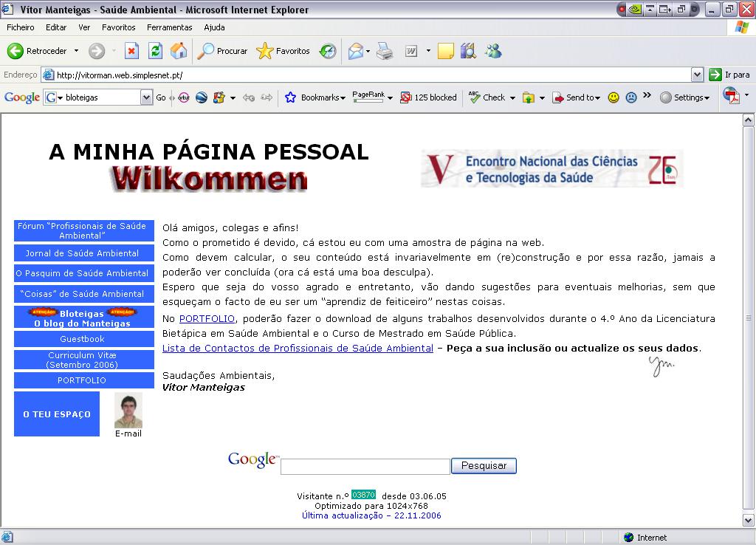Enable AutoFill on the Google Toolbar

pos(529,97)
